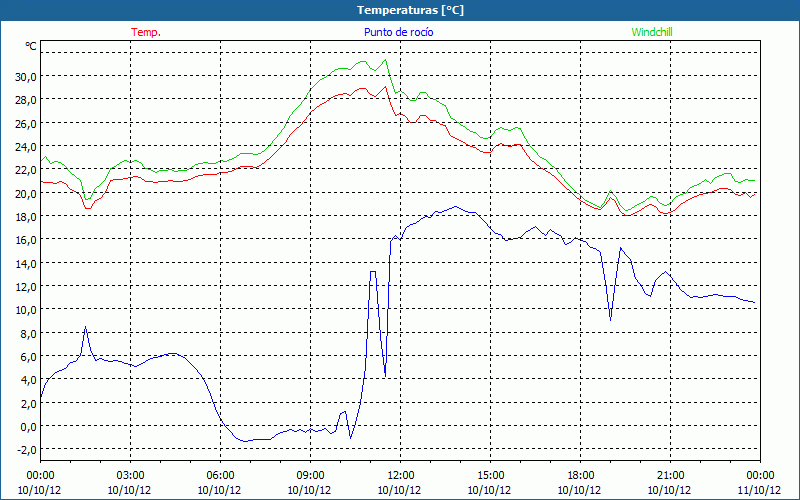This screenshot has height=500, width=800.
Task: Click the blue dew point dip near 19:00
Action: coord(610,319)
